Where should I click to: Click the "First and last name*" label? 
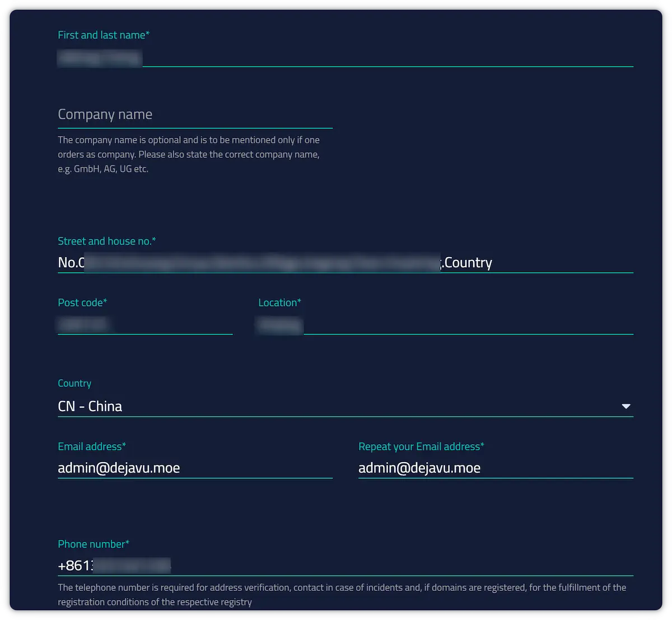(x=104, y=35)
